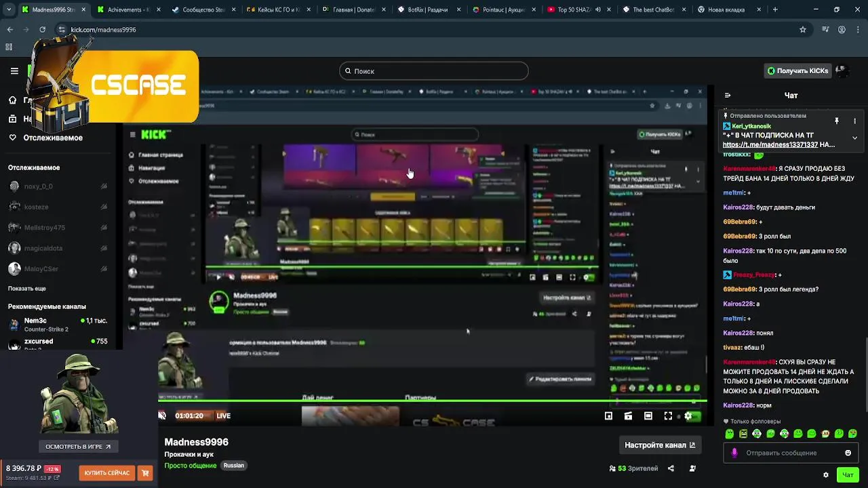The height and width of the screenshot is (488, 868).
Task: Open browser three-dot menu
Action: pos(858,30)
